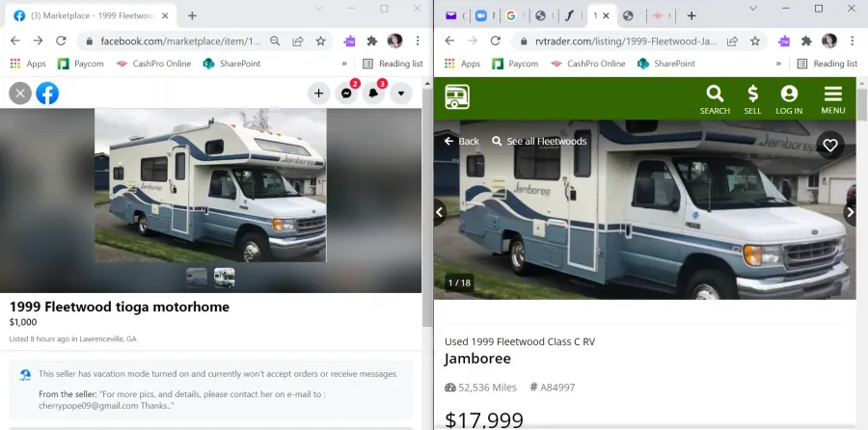Open tab search chevron in Facebook window
Viewport: 868px width, 430px height.
(319, 9)
